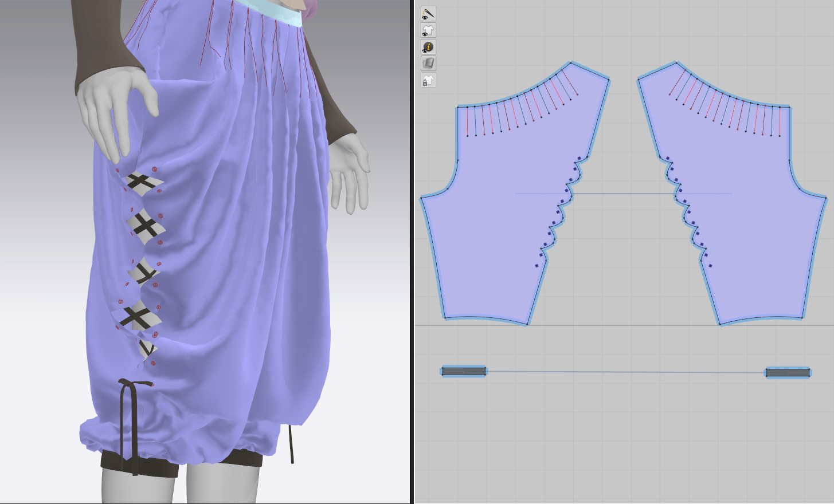The width and height of the screenshot is (834, 504).
Task: Select the left dark cuff band pattern
Action: [x=464, y=372]
